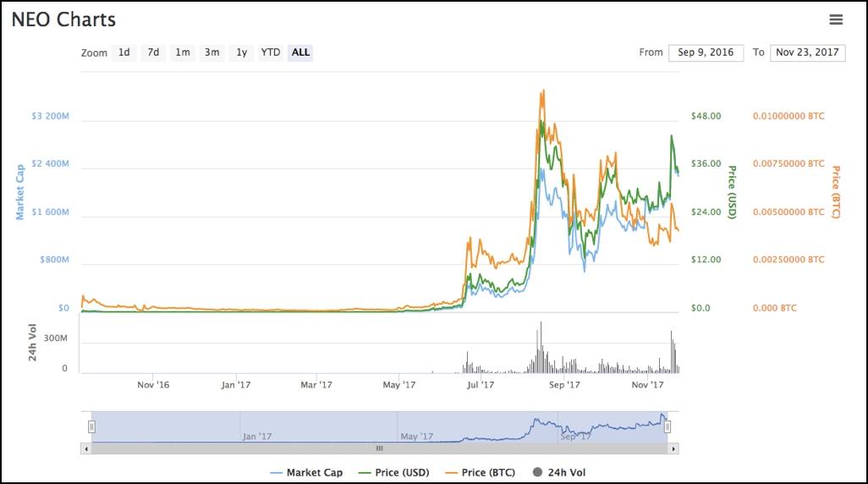This screenshot has width=868, height=484.
Task: Edit the From date field
Action: click(x=706, y=52)
